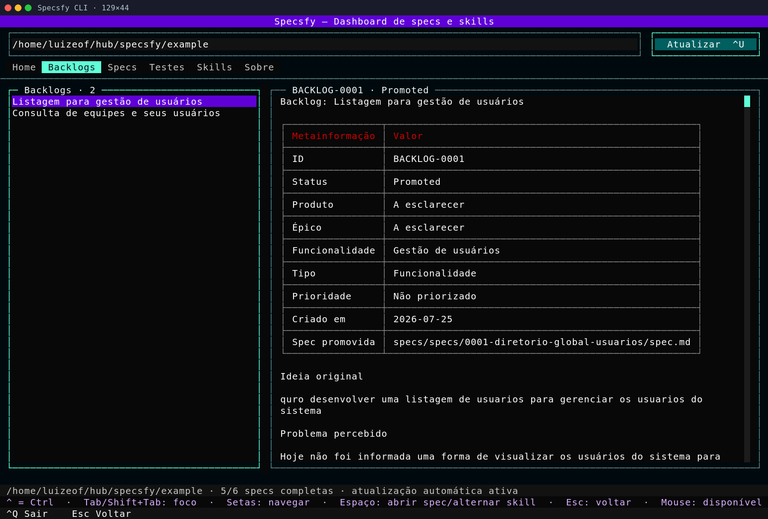Image resolution: width=768 pixels, height=519 pixels.
Task: Click the ^Q Sair footer shortcut
Action: tap(27, 514)
